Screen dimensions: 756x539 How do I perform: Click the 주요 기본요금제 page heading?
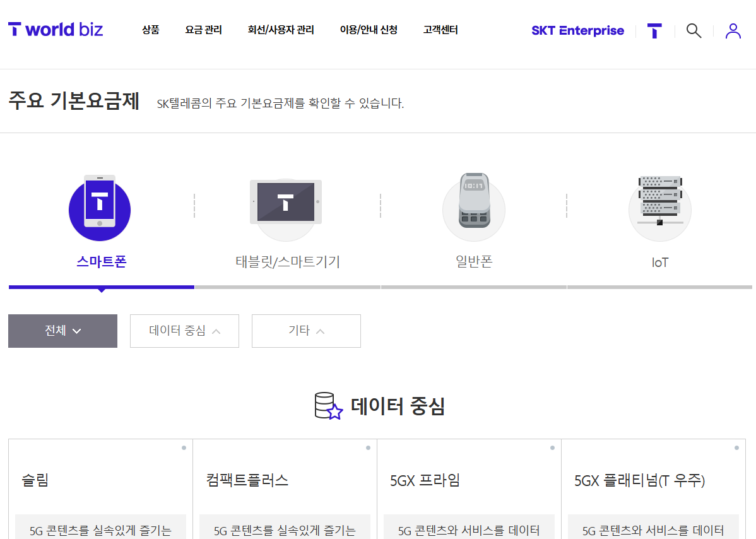[74, 101]
